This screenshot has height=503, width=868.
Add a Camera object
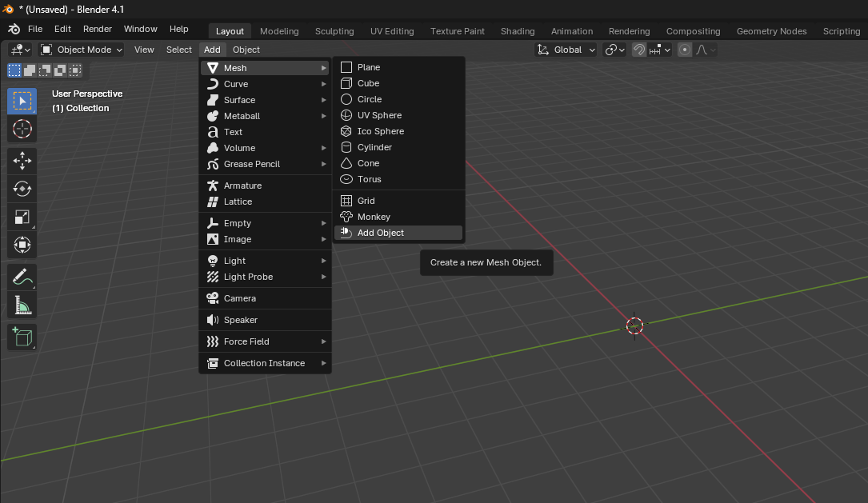tap(265, 298)
